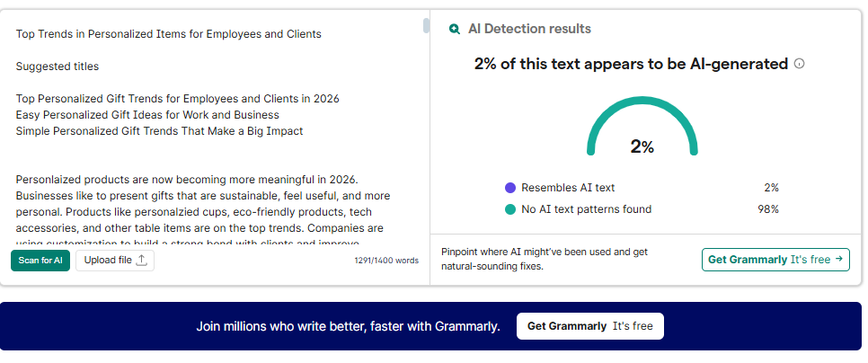Click the text editor's vertical scrollbar thumb
The width and height of the screenshot is (868, 363).
(x=426, y=25)
